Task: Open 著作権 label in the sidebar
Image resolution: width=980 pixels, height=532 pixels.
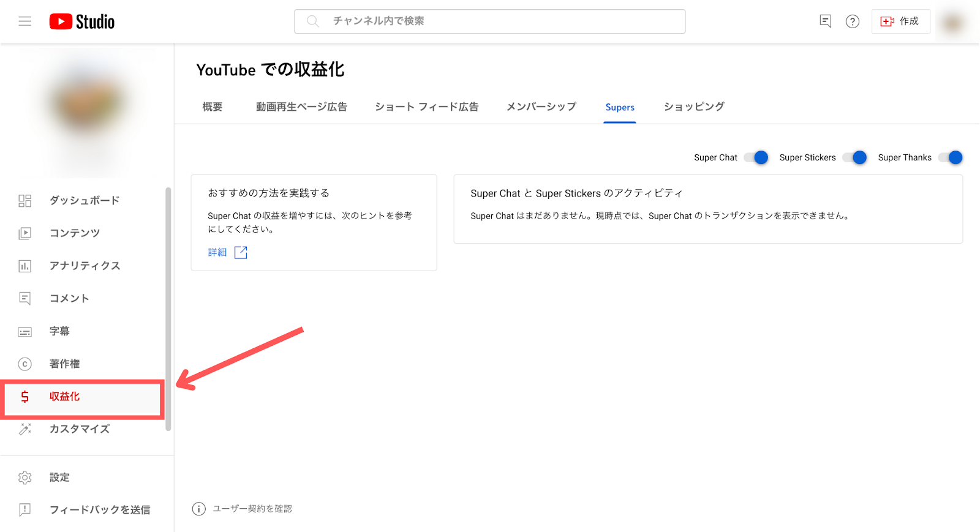Action: [64, 364]
